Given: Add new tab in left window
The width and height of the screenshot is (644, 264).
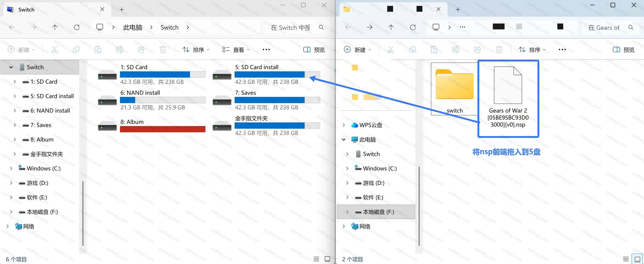Looking at the screenshot, I should click(x=122, y=9).
